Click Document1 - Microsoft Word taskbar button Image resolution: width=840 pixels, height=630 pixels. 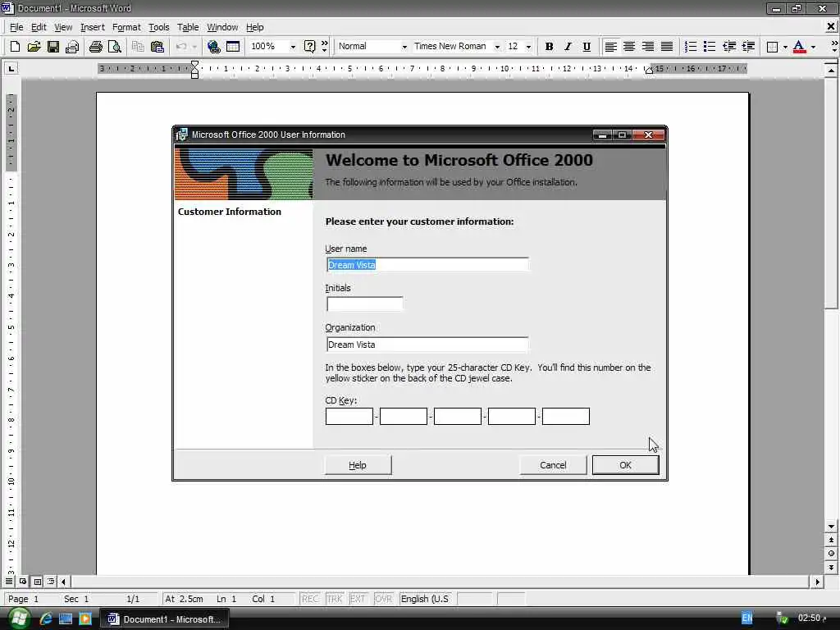tap(165, 619)
